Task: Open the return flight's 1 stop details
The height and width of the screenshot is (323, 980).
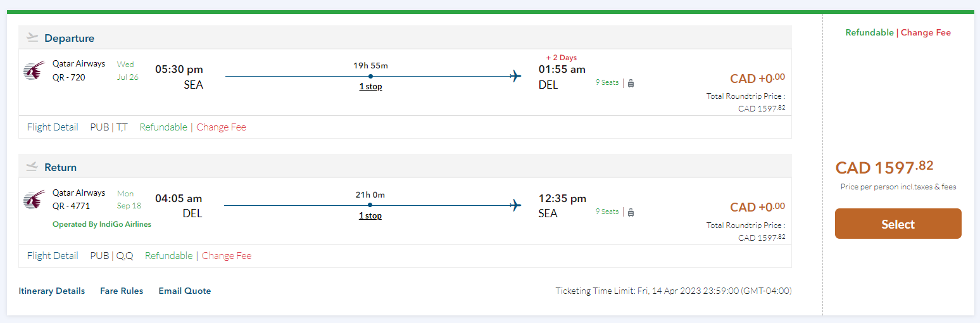Action: pyautogui.click(x=370, y=216)
